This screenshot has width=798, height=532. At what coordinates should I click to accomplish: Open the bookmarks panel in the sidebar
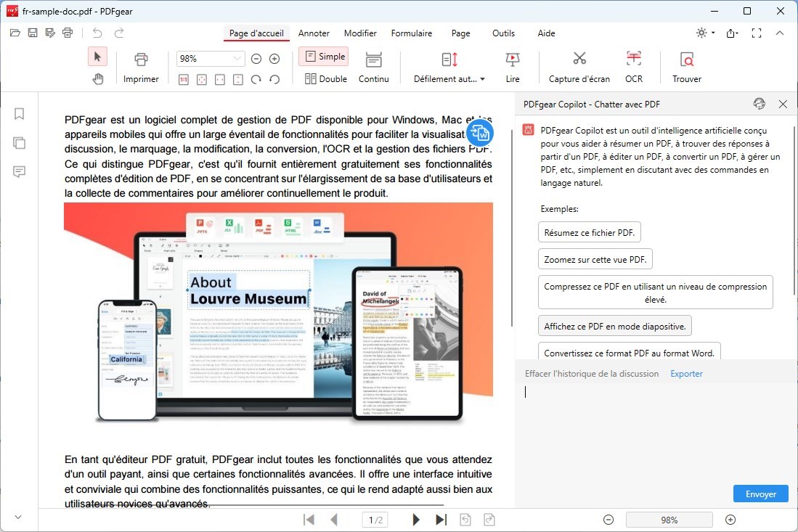(x=18, y=114)
